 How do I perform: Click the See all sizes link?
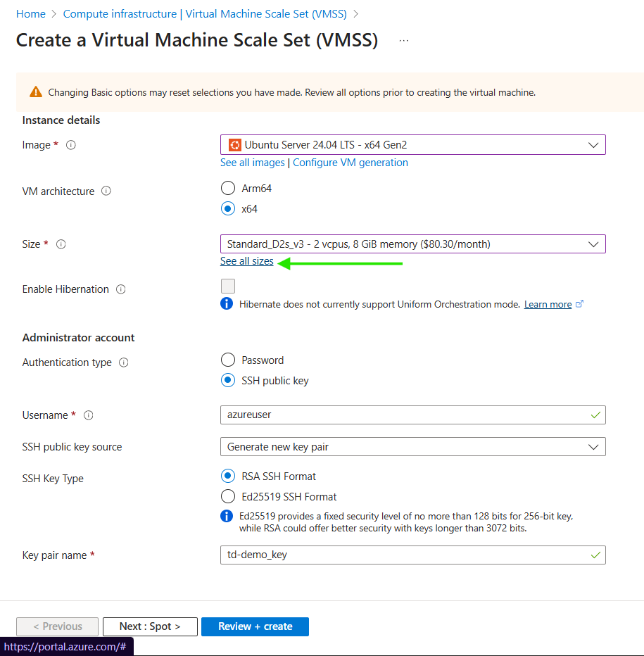246,261
